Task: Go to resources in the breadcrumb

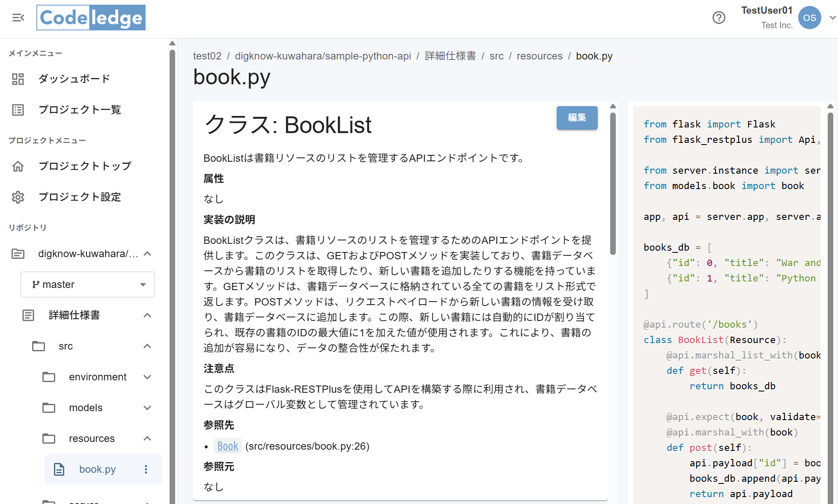Action: tap(539, 56)
